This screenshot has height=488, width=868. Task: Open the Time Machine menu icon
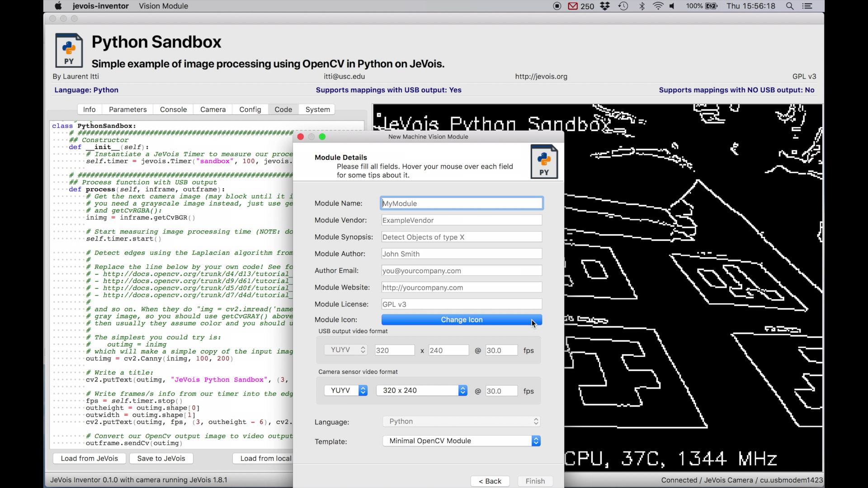coord(623,6)
